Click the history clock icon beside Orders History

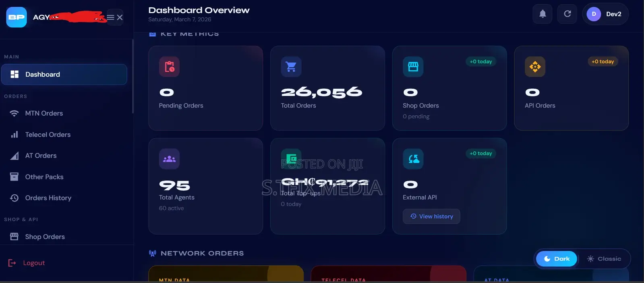click(x=14, y=198)
